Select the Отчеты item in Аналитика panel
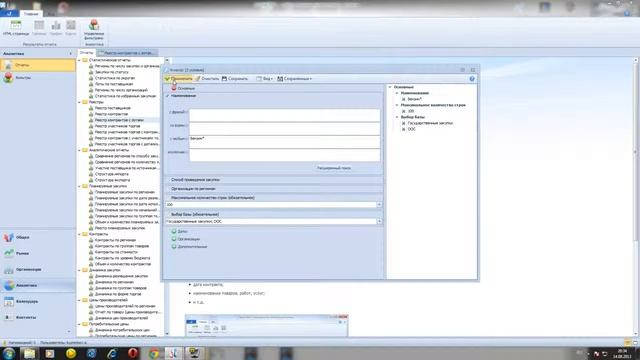640x360 pixels. tap(38, 65)
